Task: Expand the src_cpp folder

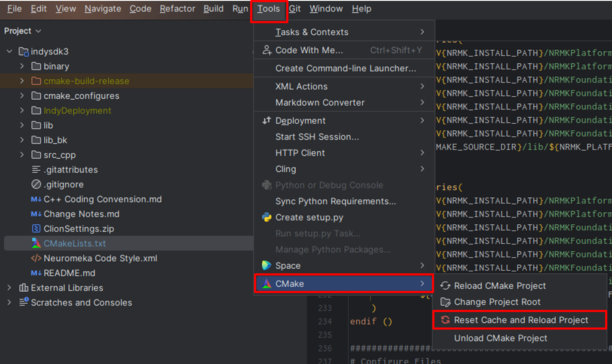Action: pos(22,155)
